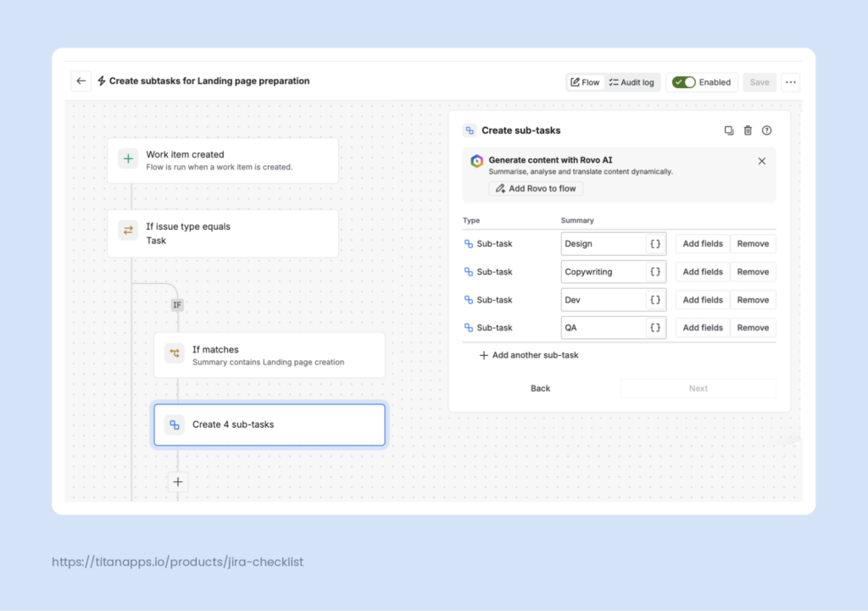Click sub-task icon in Copywriting row
Image resolution: width=868 pixels, height=611 pixels.
click(468, 272)
